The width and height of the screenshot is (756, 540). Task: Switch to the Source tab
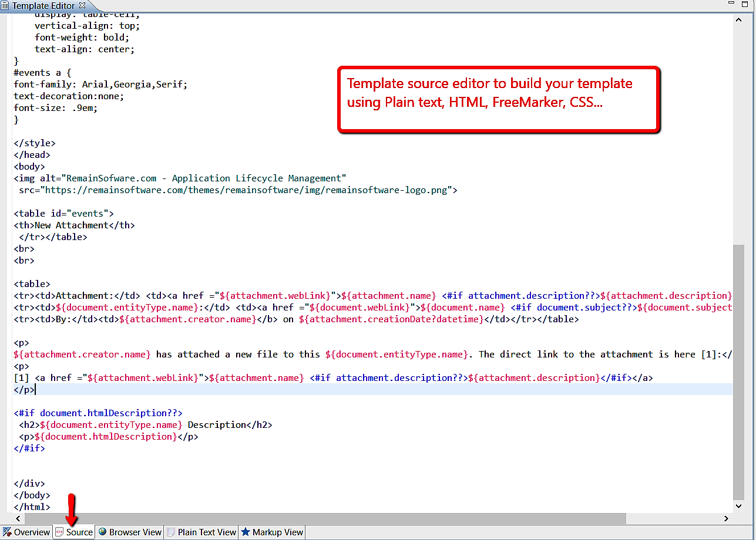tap(74, 532)
